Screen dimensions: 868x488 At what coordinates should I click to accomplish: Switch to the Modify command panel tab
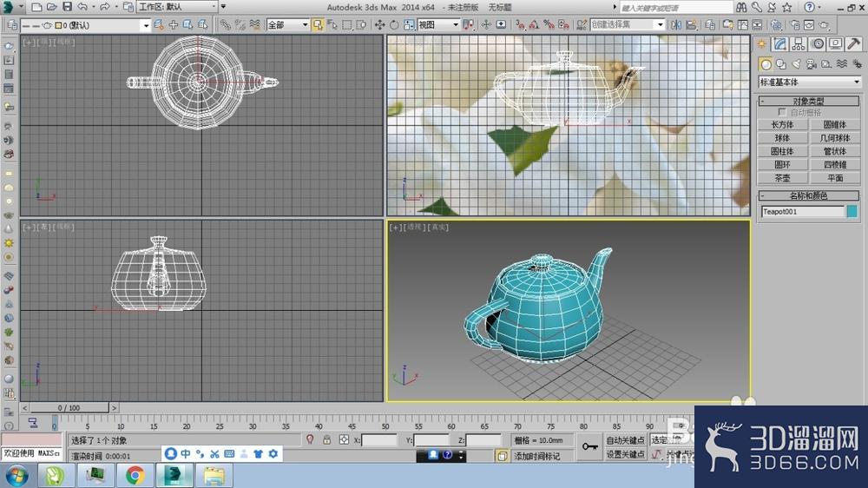780,43
